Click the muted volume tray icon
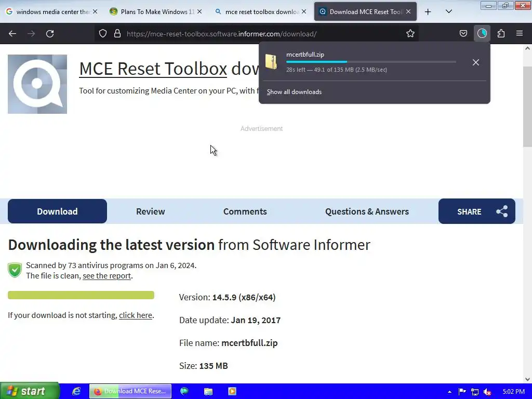 click(x=487, y=392)
